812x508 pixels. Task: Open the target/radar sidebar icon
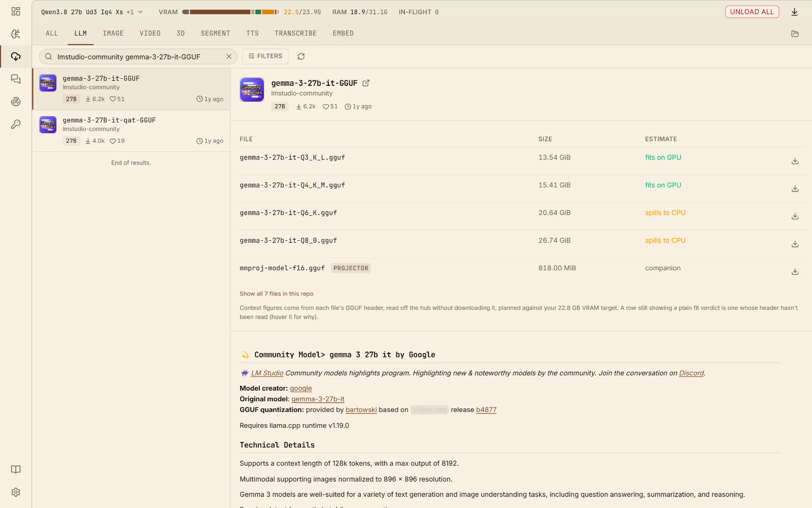(16, 102)
